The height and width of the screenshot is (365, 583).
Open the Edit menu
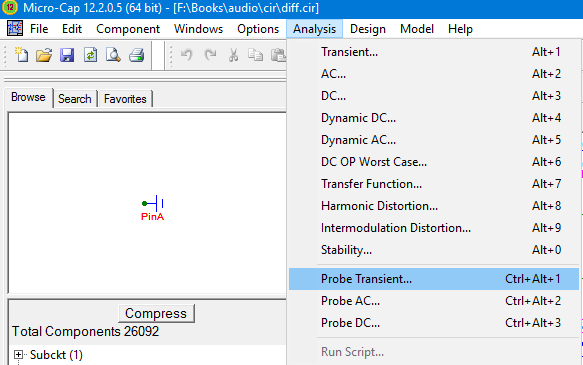[72, 29]
